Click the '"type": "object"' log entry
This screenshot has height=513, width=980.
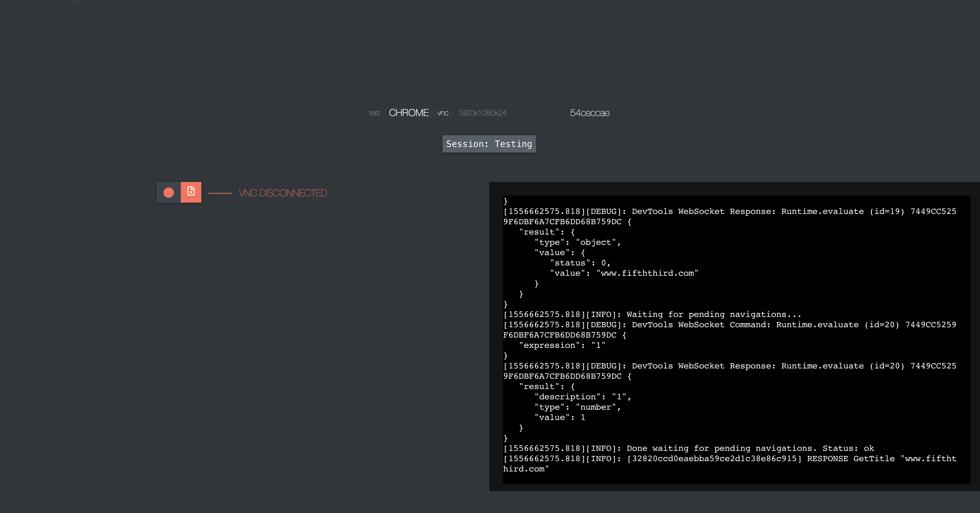click(577, 242)
